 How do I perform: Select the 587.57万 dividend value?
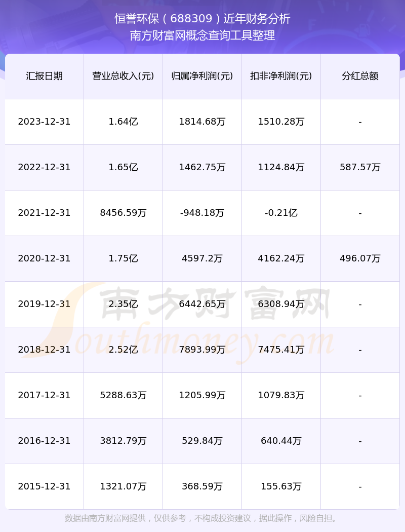(x=360, y=167)
